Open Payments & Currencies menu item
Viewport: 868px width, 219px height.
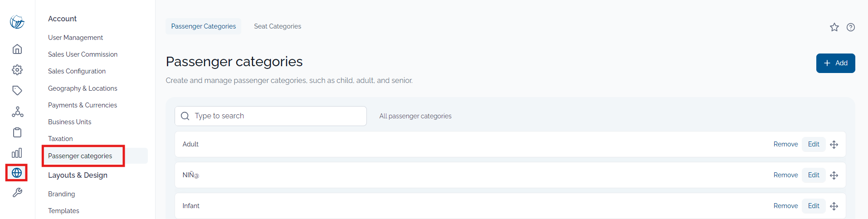click(83, 105)
